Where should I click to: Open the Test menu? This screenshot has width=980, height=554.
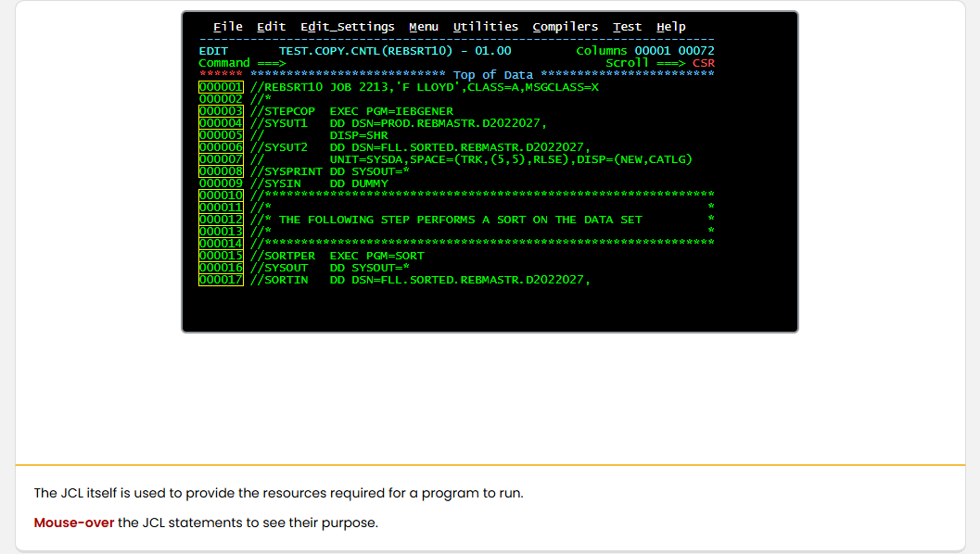[x=627, y=27]
